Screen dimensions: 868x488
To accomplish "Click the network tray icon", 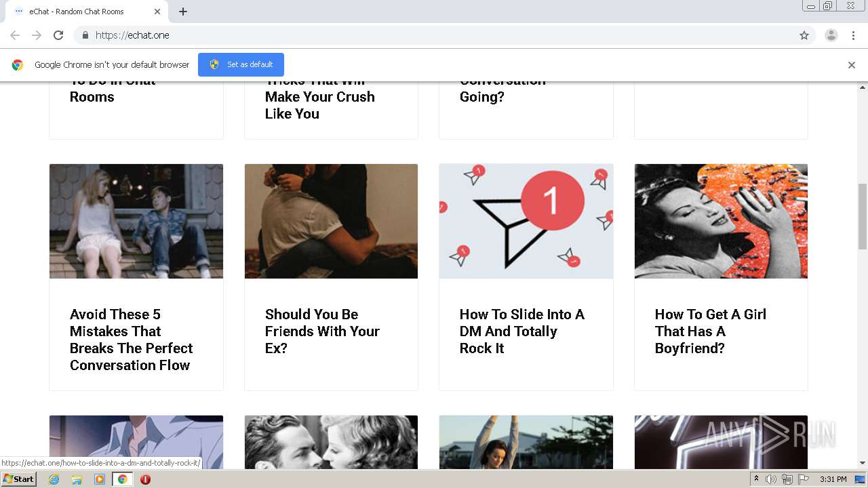I will click(x=787, y=479).
